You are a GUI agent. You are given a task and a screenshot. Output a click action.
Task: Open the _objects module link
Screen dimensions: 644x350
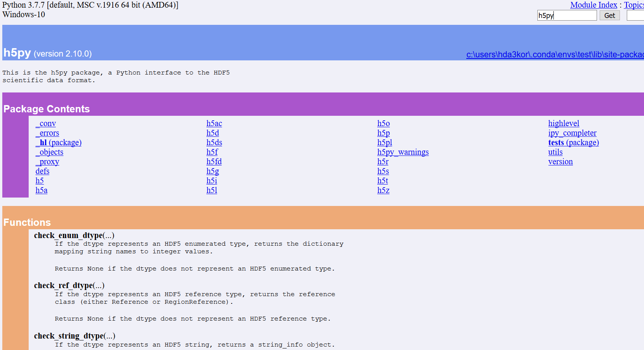tap(49, 152)
